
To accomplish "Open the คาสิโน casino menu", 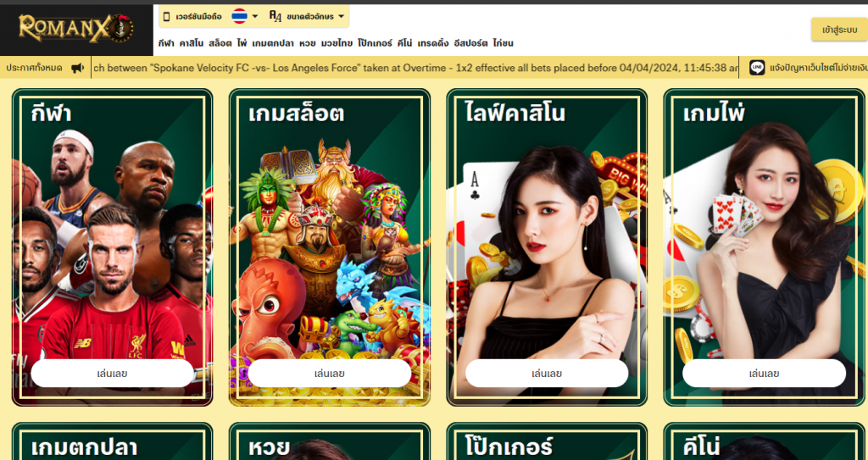I will pos(192,43).
